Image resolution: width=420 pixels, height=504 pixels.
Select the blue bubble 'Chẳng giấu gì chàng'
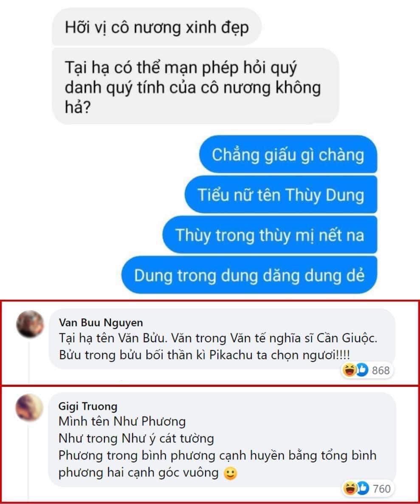(288, 154)
